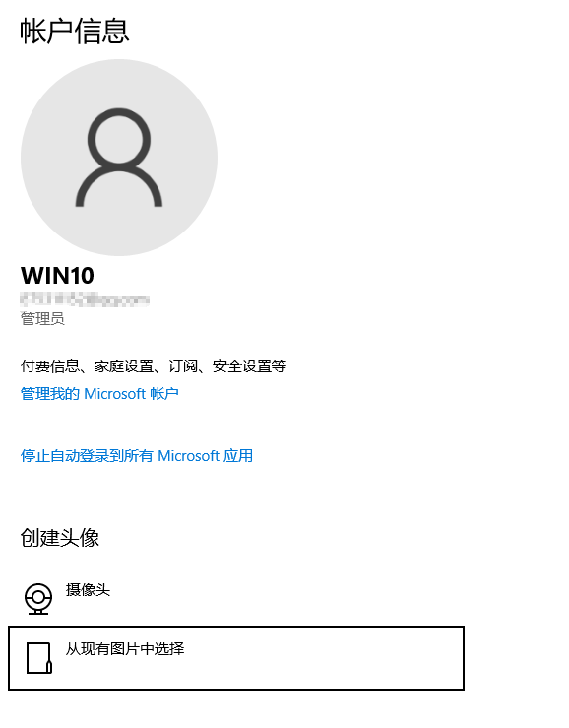Click the 家庭设置 text in description
The width and height of the screenshot is (569, 728).
(124, 366)
